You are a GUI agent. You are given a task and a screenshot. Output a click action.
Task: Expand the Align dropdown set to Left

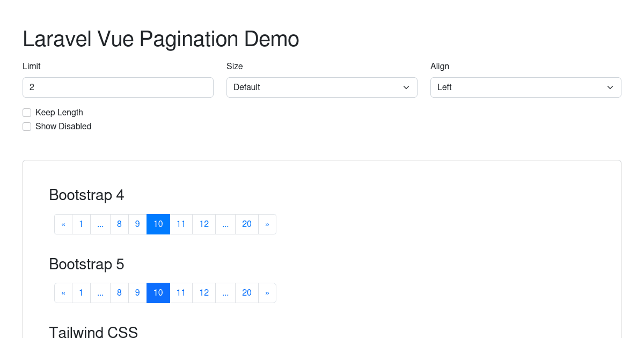tap(525, 87)
